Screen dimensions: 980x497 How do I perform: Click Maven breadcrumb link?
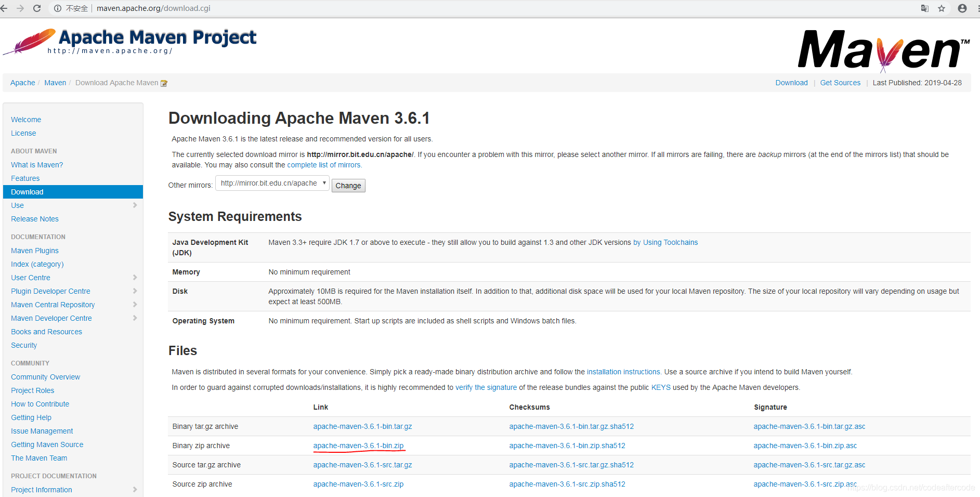pyautogui.click(x=55, y=83)
